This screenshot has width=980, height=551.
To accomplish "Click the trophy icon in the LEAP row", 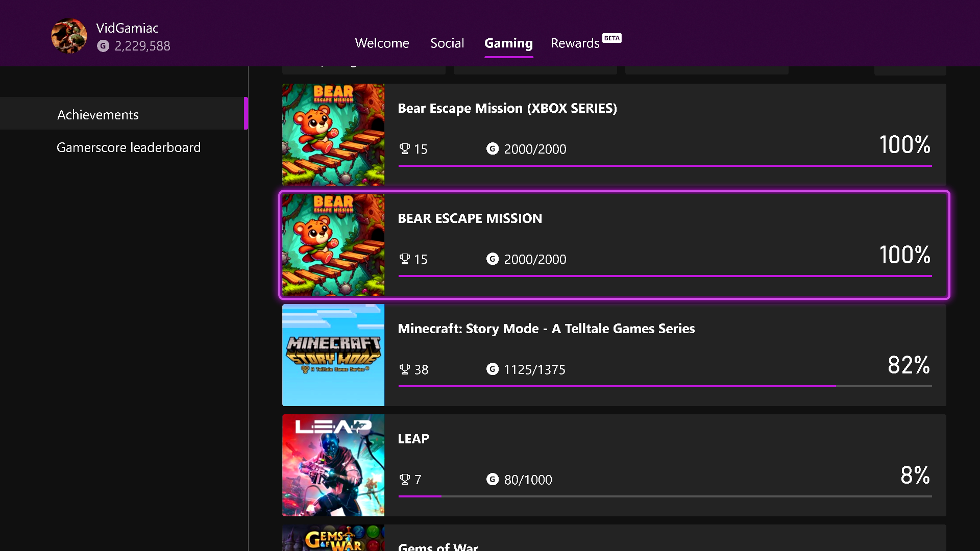I will pos(405,480).
